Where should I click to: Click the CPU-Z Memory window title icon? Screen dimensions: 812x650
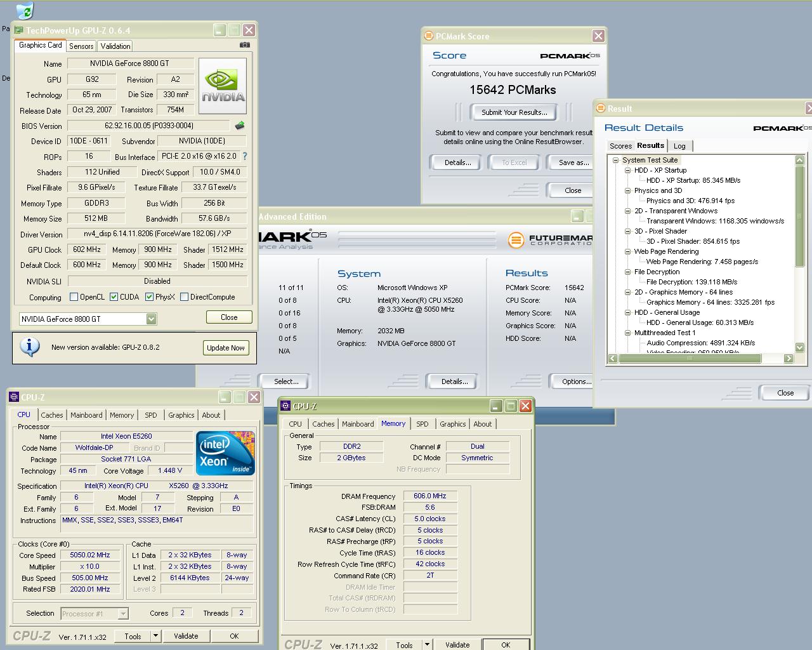[x=286, y=406]
